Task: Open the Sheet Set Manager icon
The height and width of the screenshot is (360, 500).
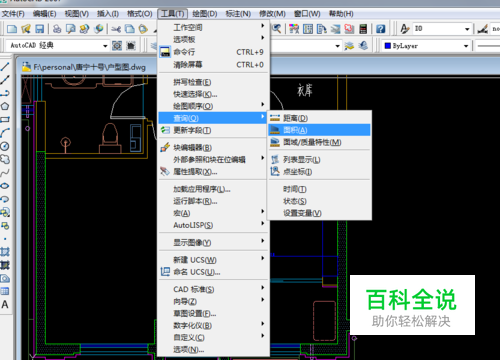Action: click(335, 29)
